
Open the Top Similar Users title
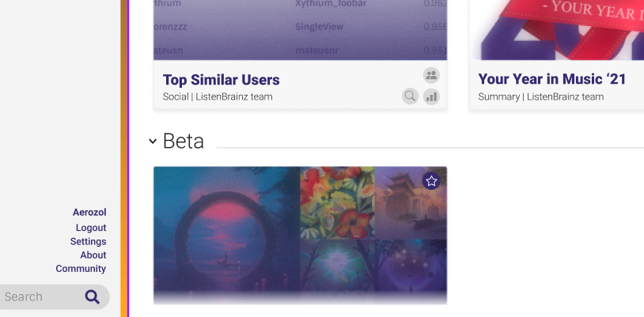pyautogui.click(x=221, y=80)
